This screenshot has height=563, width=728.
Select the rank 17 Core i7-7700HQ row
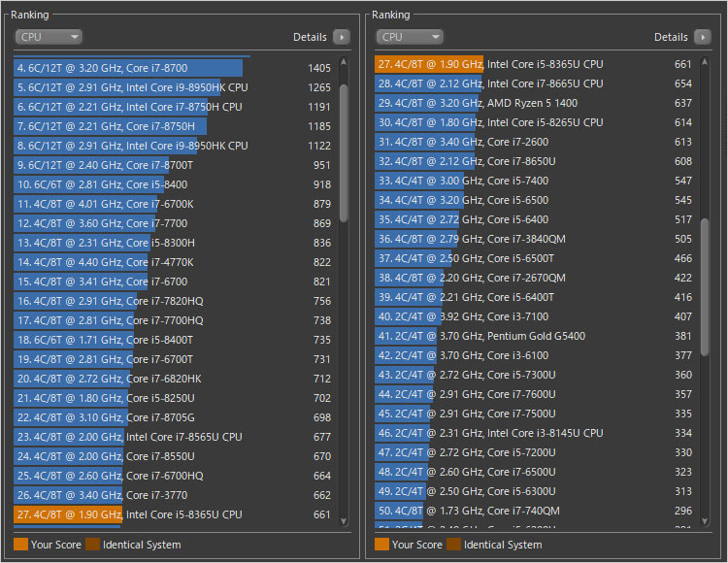(173, 320)
